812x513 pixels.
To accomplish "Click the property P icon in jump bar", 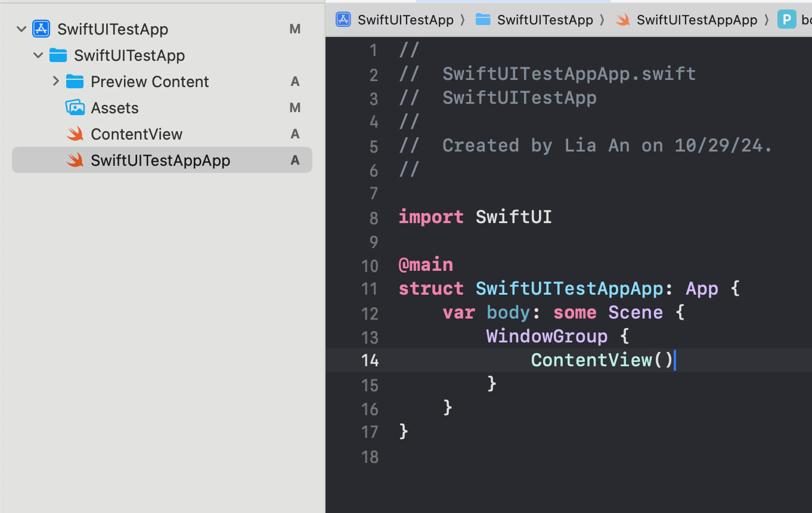I will (787, 20).
